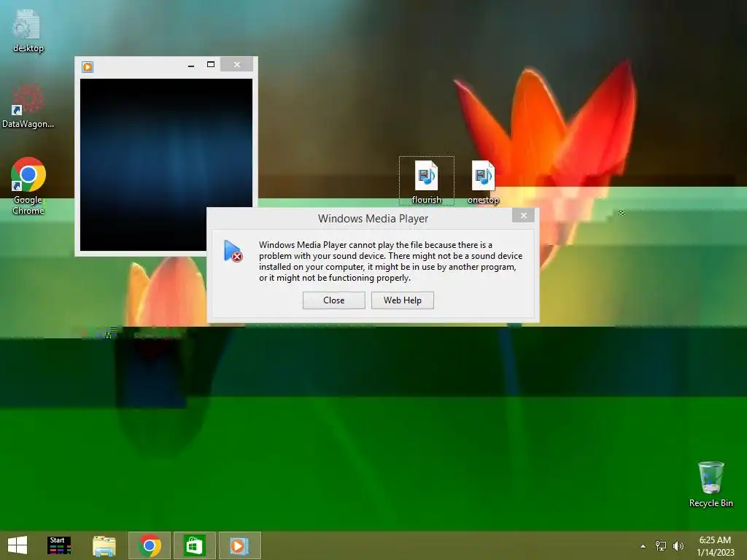747x560 pixels.
Task: Select the onestop media file icon
Action: (x=483, y=182)
